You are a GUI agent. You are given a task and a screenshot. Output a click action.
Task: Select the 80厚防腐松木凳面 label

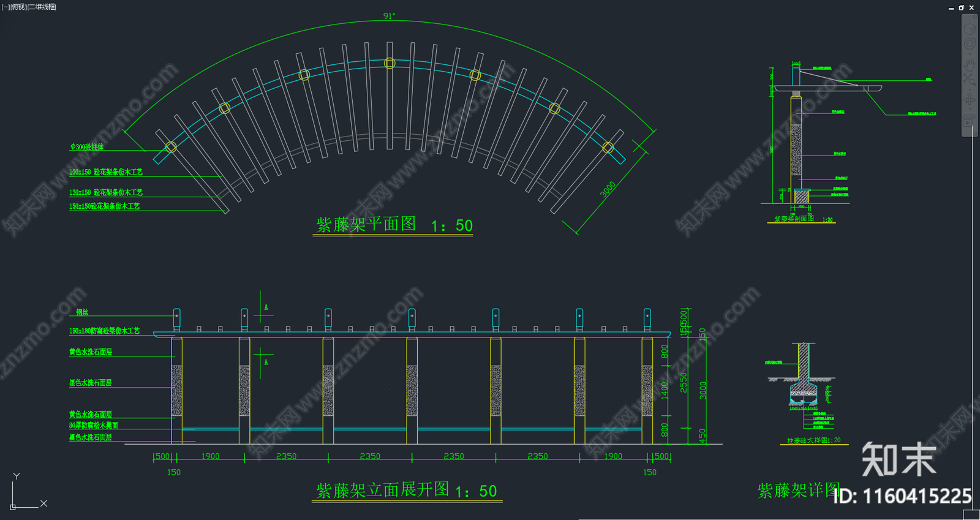coord(94,425)
